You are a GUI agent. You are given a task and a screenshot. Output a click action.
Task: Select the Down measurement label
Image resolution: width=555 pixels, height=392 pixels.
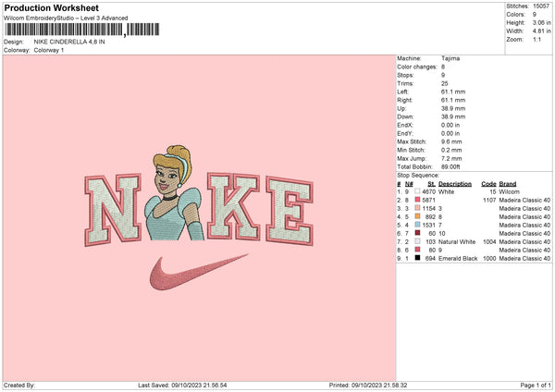point(405,116)
